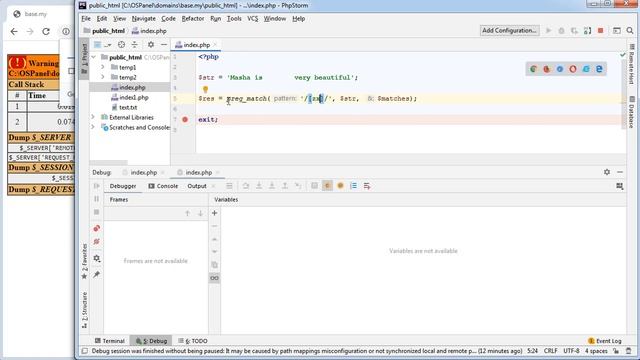This screenshot has height=360, width=640.
Task: Switch to Console tab in debug panel
Action: [163, 186]
